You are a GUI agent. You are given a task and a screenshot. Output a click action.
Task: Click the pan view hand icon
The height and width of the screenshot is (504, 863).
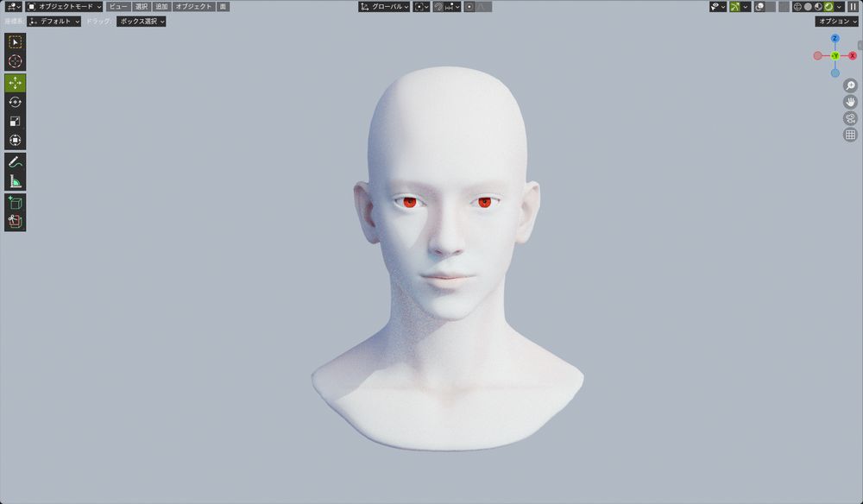click(x=850, y=102)
